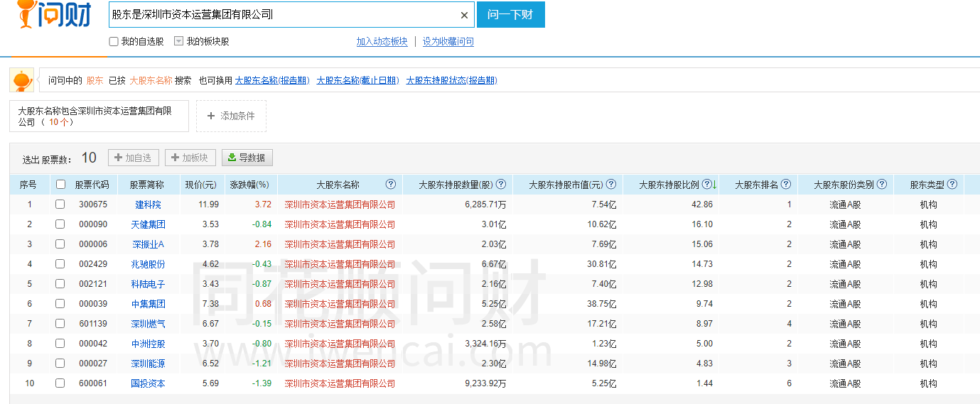980x404 pixels.
Task: Click the 问一下财 search button
Action: [x=511, y=14]
